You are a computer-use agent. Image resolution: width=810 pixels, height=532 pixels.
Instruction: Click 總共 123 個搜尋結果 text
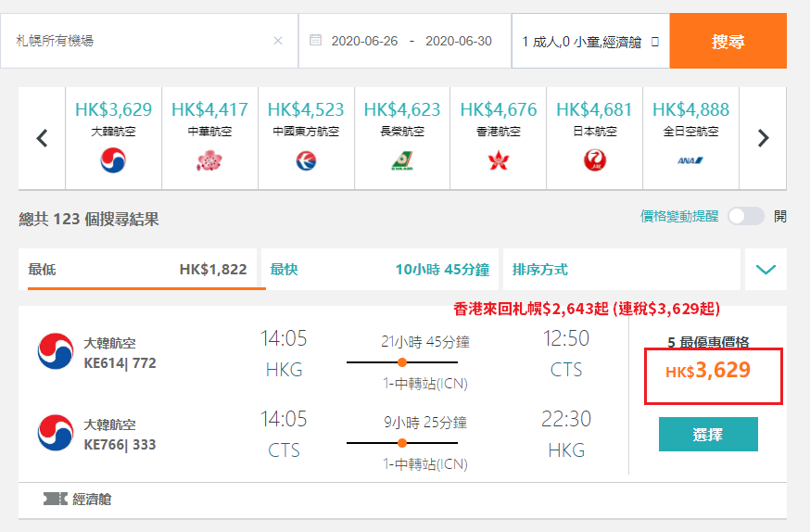click(89, 219)
